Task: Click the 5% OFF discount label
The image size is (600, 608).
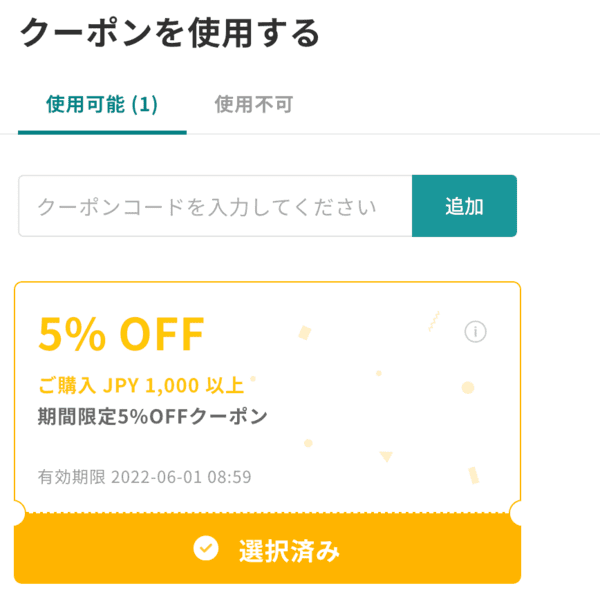Action: [x=121, y=333]
